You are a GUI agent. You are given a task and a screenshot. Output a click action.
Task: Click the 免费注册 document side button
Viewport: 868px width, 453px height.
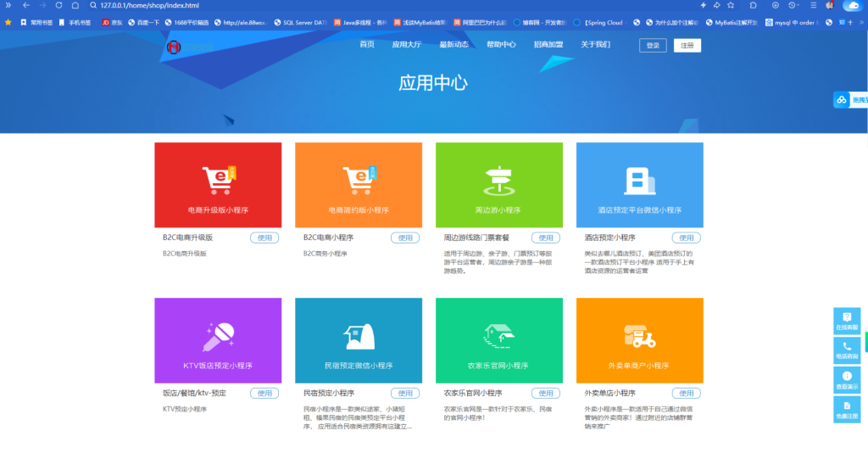pyautogui.click(x=847, y=410)
